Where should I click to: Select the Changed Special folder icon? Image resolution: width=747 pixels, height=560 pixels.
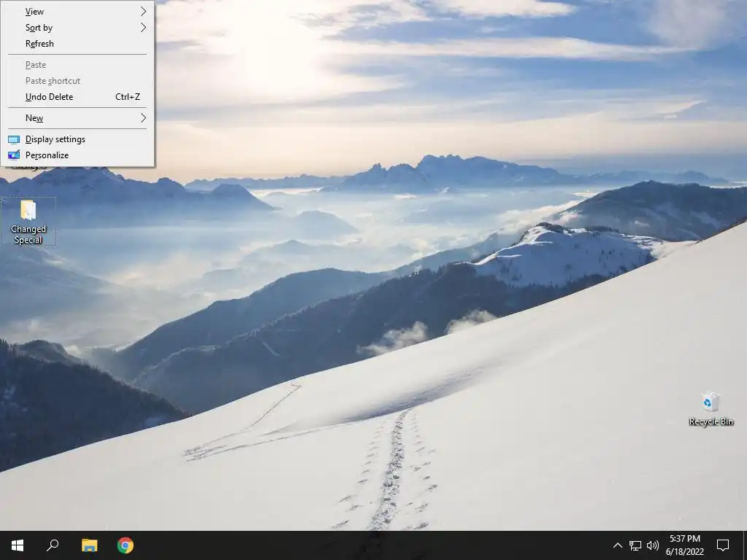click(28, 222)
